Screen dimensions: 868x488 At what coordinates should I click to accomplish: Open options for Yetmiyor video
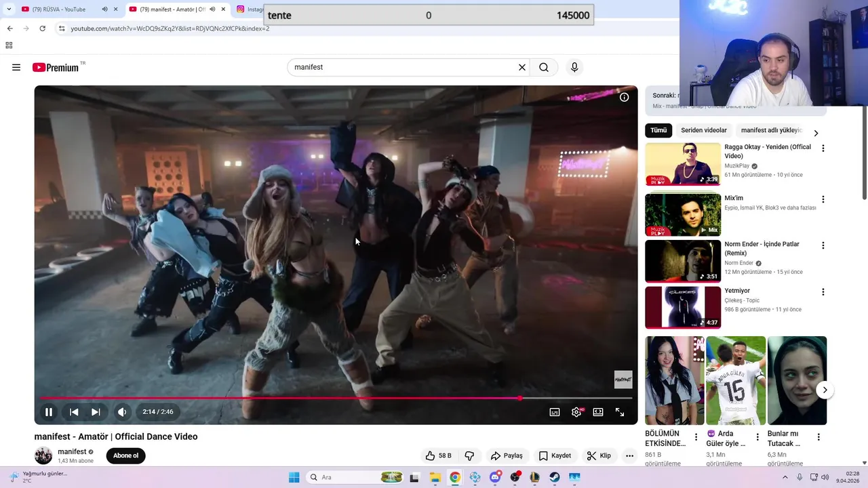[823, 292]
